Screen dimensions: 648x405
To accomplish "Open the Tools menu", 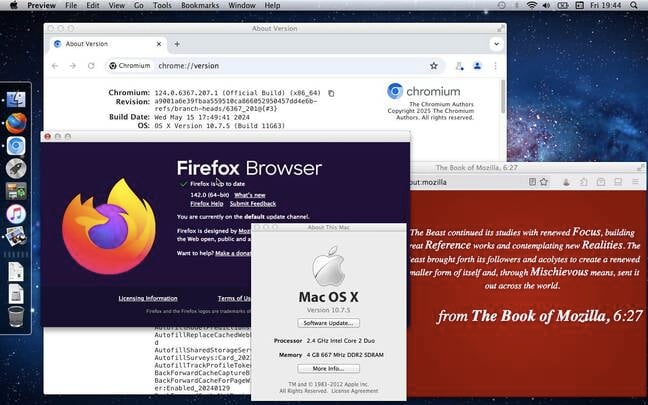I will [162, 5].
